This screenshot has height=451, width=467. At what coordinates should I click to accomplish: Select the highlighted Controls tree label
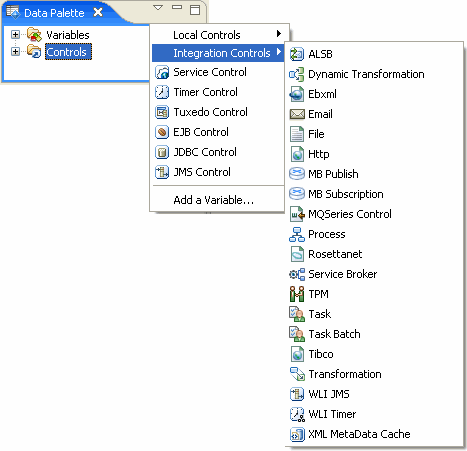[x=68, y=52]
